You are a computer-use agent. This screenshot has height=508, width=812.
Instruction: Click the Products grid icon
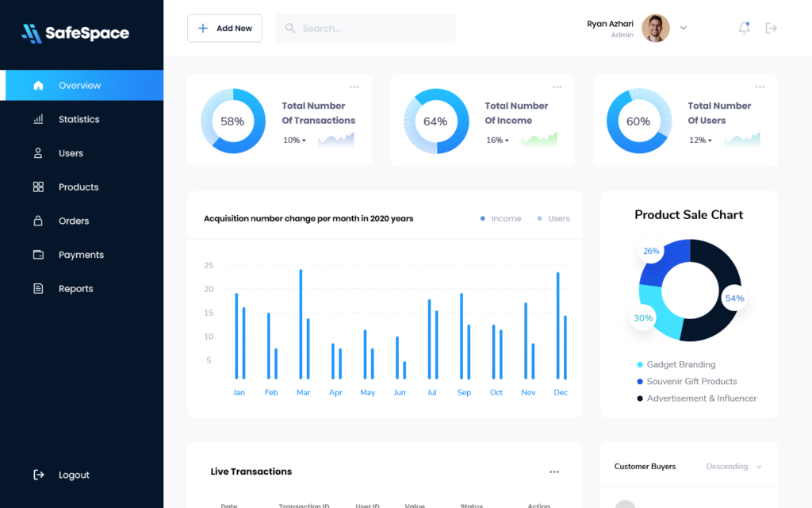tap(38, 187)
